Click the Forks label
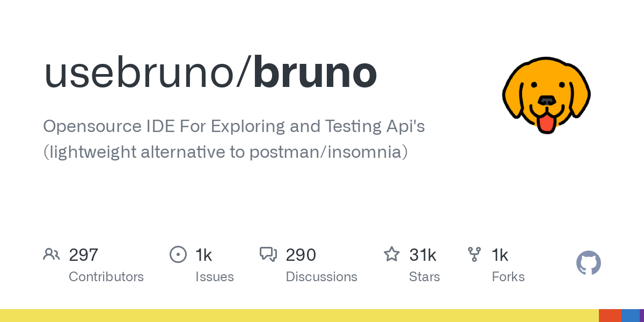644x322 pixels. [508, 277]
